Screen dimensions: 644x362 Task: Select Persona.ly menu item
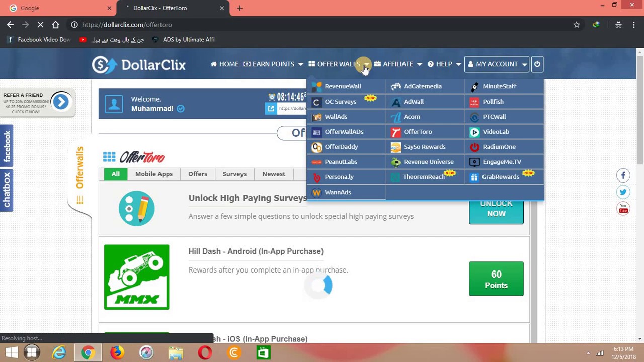(346, 177)
